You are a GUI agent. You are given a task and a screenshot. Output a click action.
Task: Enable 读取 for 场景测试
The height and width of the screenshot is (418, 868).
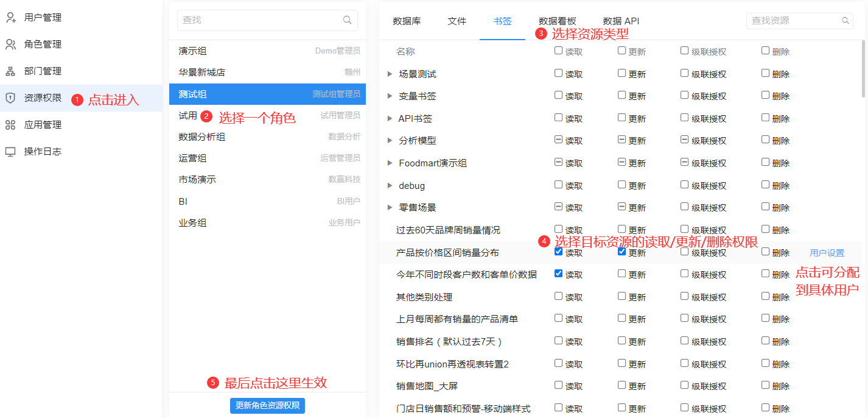558,73
